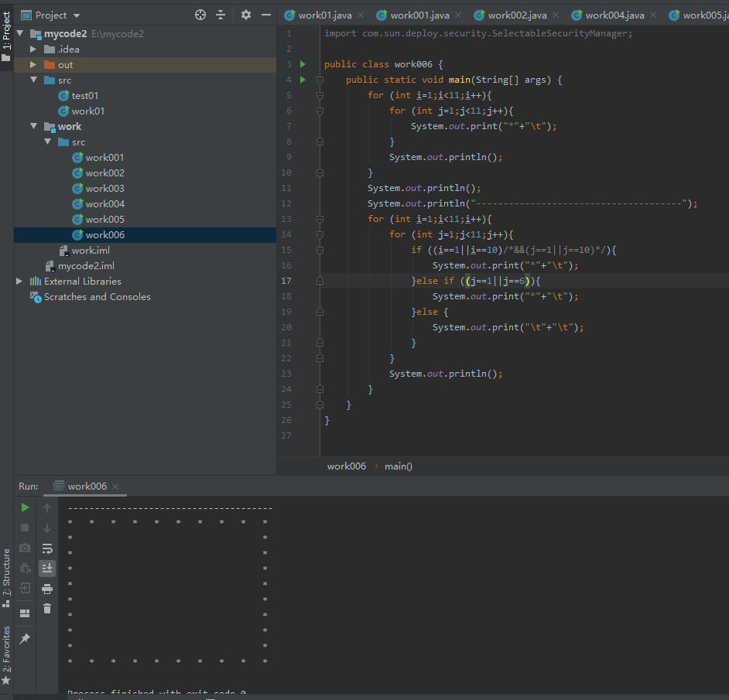Place cursor on line 17 else-if statement
729x700 pixels.
[x=476, y=281]
